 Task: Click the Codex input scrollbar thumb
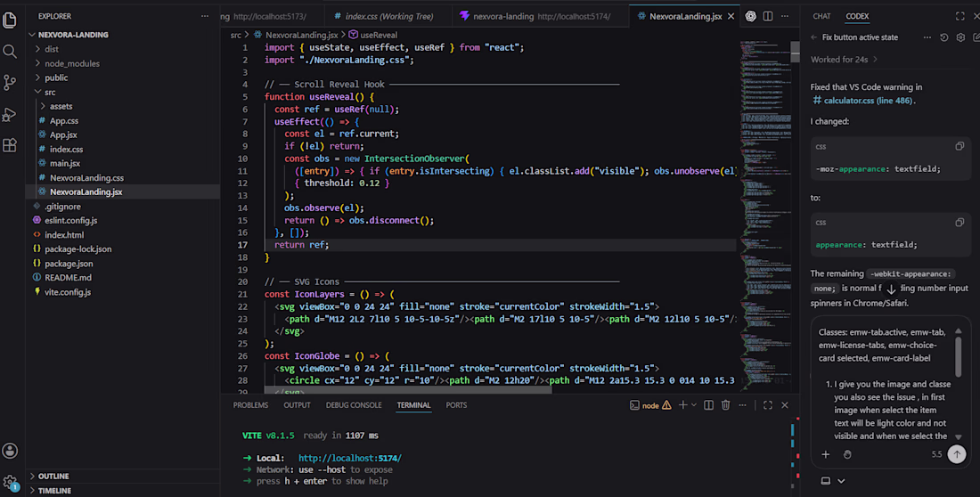coord(958,357)
